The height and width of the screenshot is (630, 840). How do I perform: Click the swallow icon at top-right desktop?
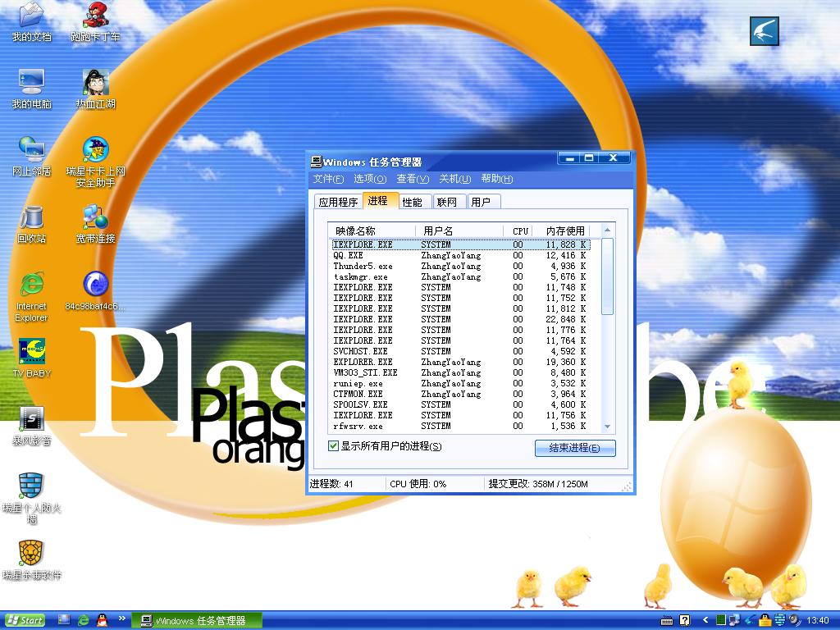point(764,31)
